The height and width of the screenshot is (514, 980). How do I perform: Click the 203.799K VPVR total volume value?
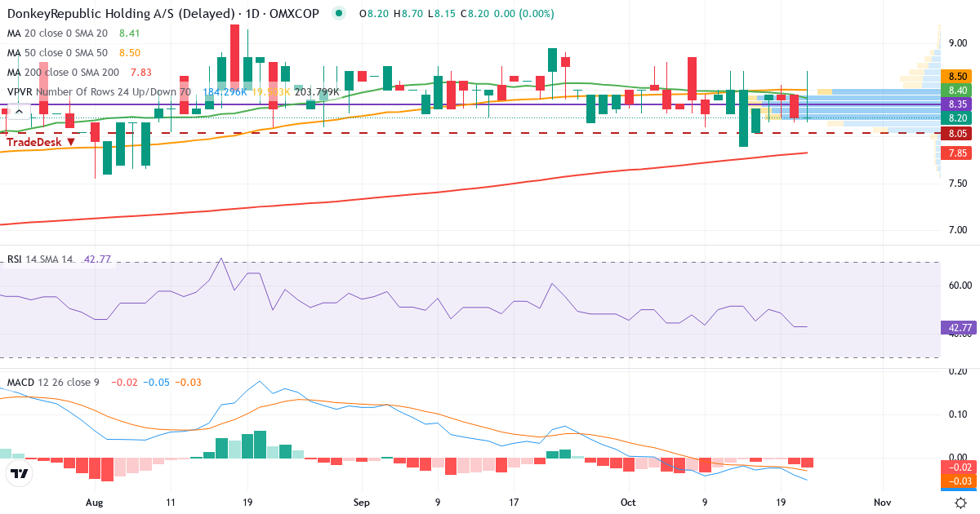(317, 92)
